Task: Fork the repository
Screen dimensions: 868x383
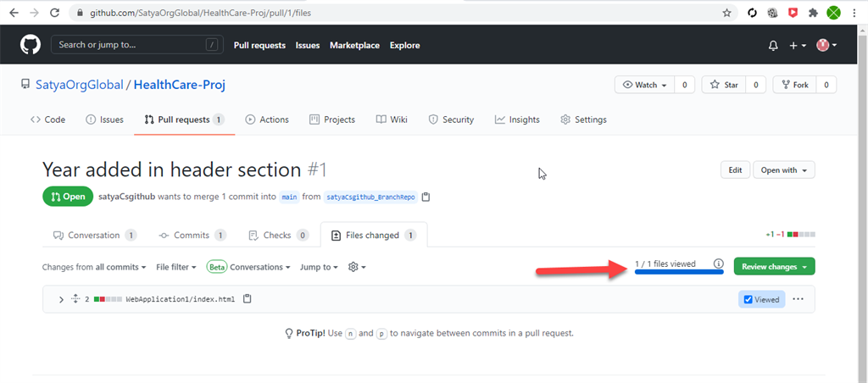Action: (794, 85)
